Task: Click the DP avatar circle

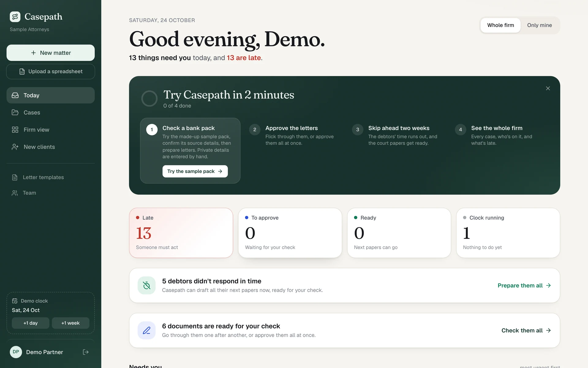Action: pos(16,352)
